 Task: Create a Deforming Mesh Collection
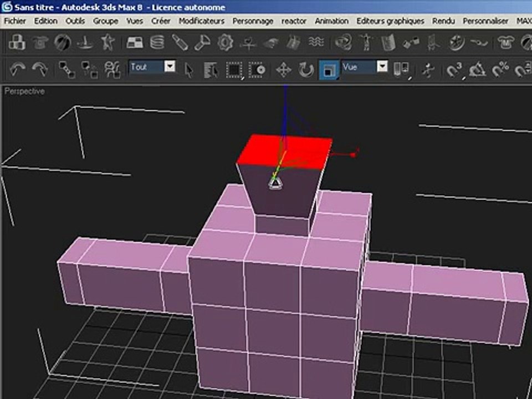pos(108,43)
